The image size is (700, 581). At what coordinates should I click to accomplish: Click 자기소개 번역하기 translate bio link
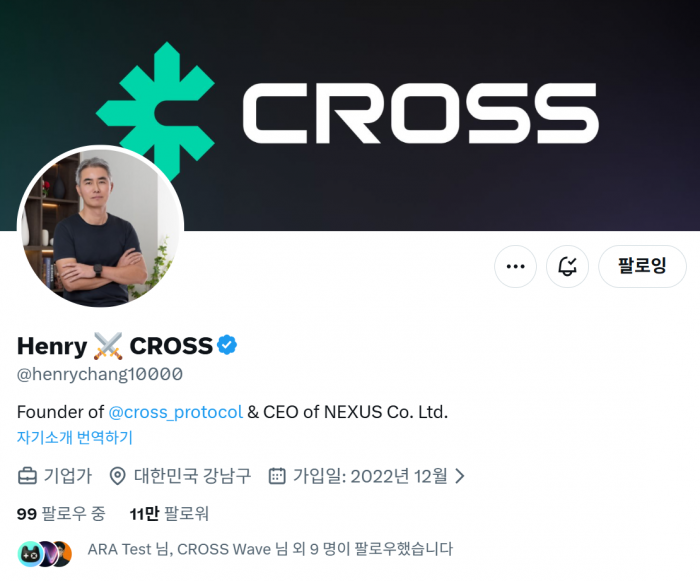(75, 437)
